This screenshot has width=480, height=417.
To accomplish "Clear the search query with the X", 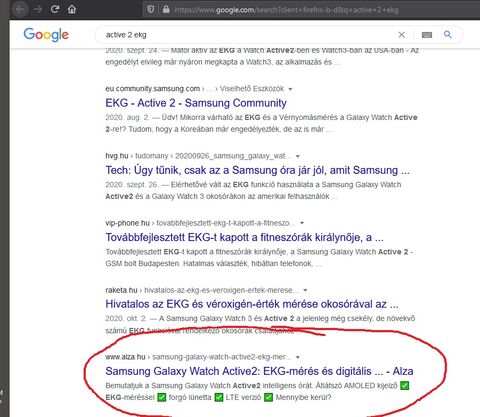I will pyautogui.click(x=402, y=35).
